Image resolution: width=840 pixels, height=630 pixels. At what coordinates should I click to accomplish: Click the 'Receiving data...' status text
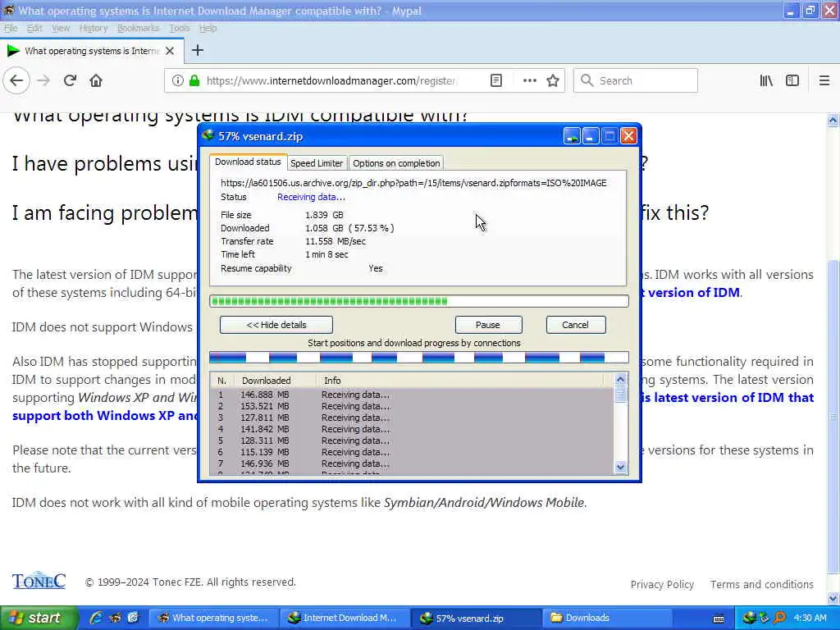click(x=311, y=197)
